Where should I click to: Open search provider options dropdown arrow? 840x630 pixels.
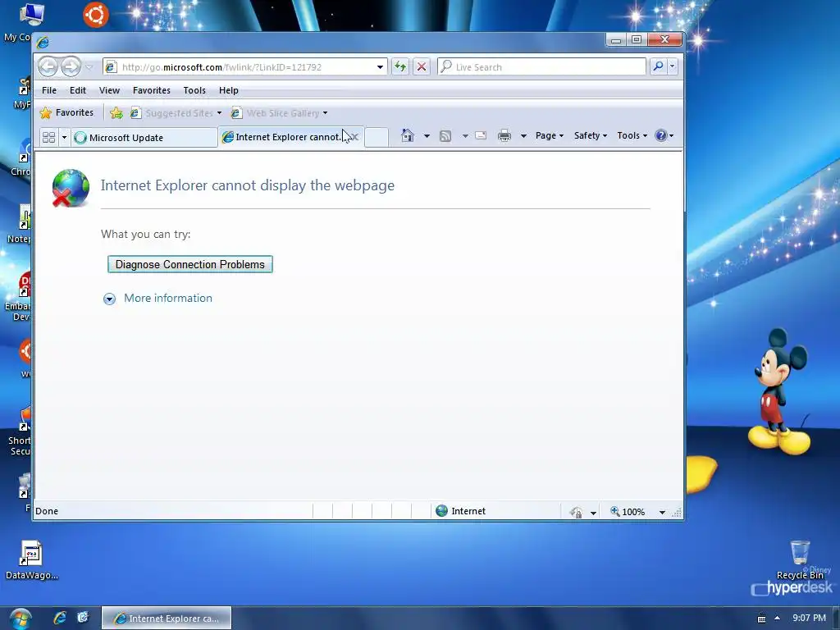click(x=672, y=66)
